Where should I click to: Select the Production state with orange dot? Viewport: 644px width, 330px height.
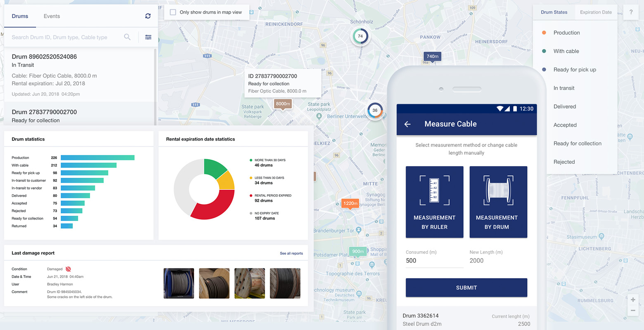[x=566, y=32]
